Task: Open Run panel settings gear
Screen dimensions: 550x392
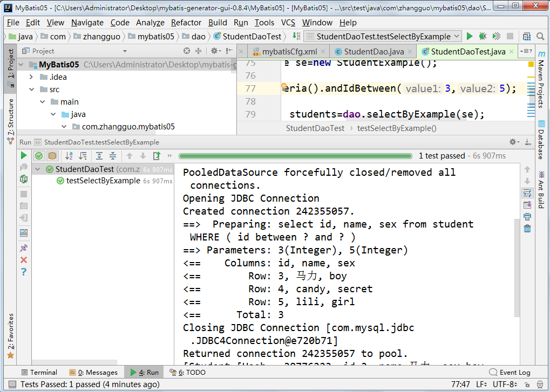Action: coord(514,142)
